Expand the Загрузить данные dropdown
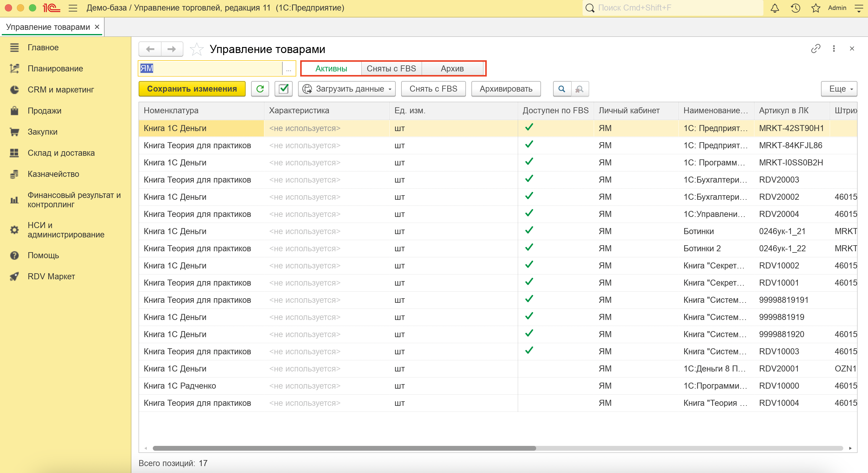 pos(347,89)
